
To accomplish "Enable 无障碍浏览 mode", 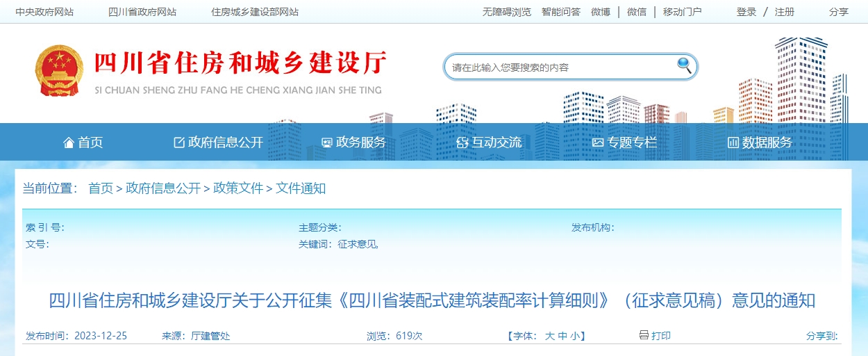I will click(x=507, y=12).
